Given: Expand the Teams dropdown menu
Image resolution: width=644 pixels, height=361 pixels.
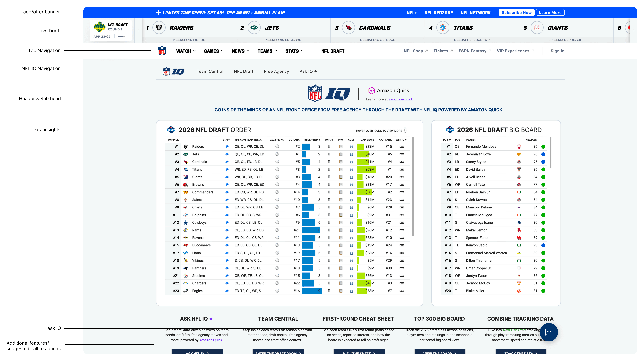Looking at the screenshot, I should [267, 51].
